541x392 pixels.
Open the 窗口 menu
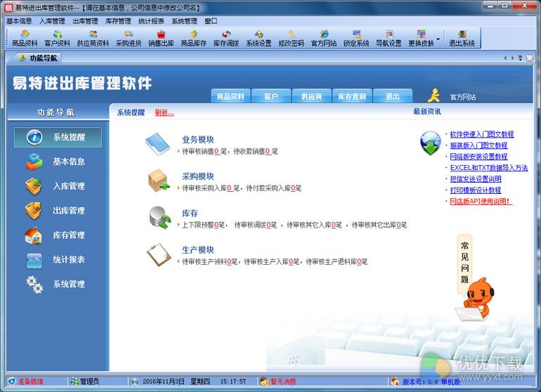coord(211,21)
